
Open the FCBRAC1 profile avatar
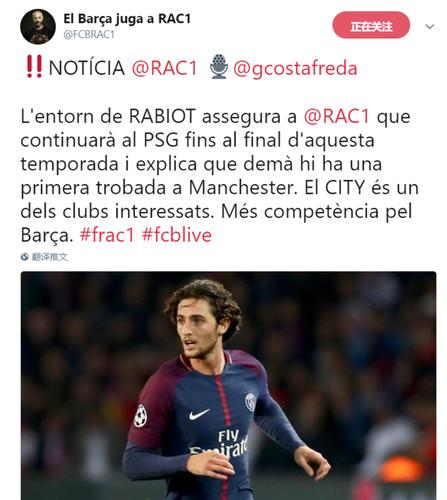pos(38,27)
